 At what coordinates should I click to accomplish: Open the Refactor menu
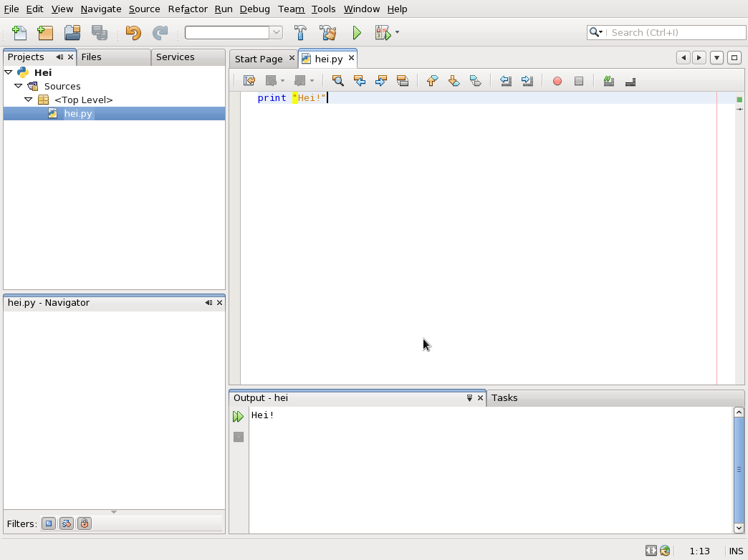click(x=188, y=9)
